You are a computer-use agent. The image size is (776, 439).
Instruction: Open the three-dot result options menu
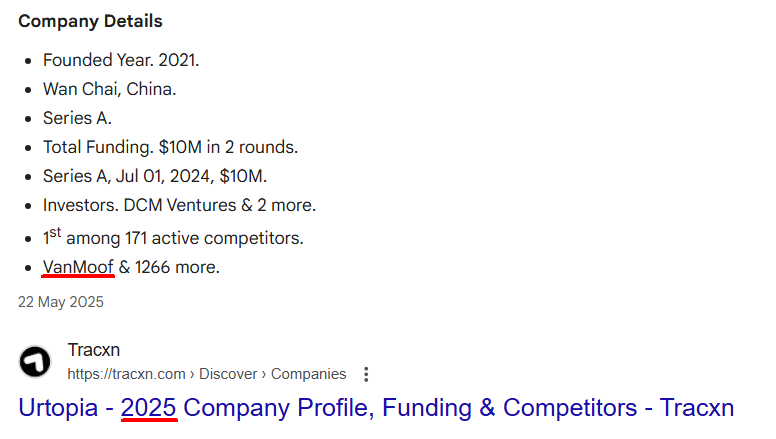366,374
